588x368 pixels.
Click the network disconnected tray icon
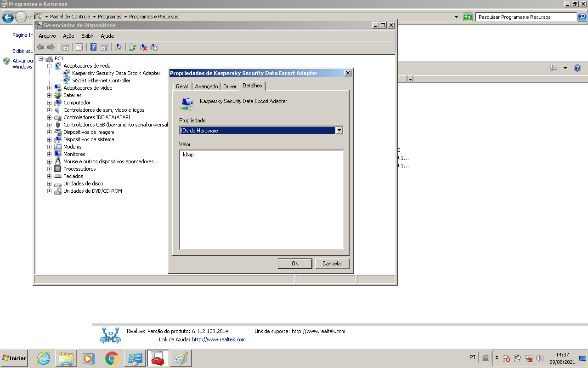pos(529,358)
